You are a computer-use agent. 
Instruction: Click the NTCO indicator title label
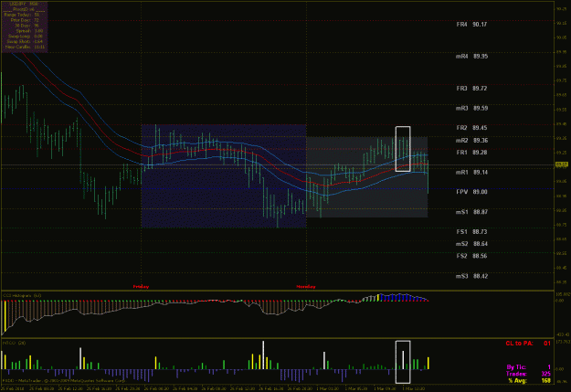pos(14,343)
